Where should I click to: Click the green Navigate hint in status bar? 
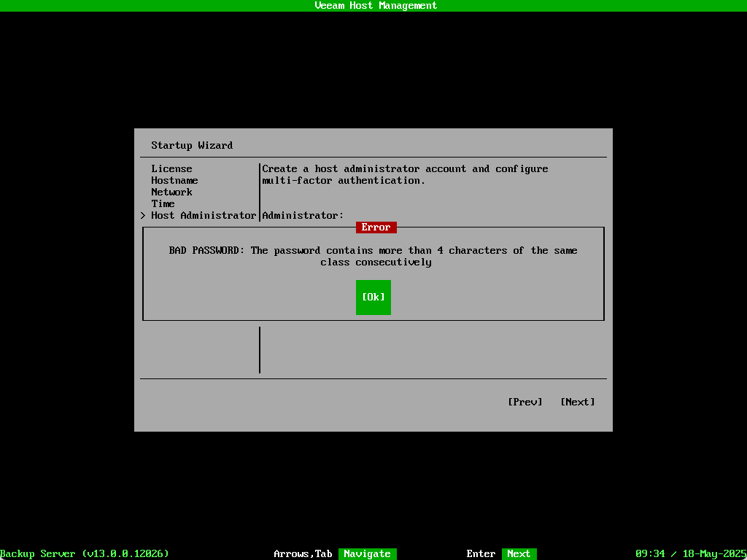click(x=367, y=553)
